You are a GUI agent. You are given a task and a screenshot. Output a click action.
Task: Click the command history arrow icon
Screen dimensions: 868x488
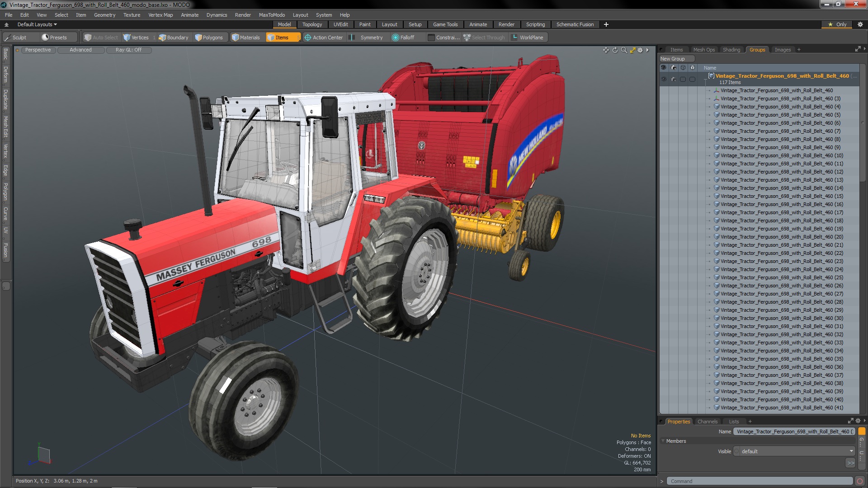661,481
